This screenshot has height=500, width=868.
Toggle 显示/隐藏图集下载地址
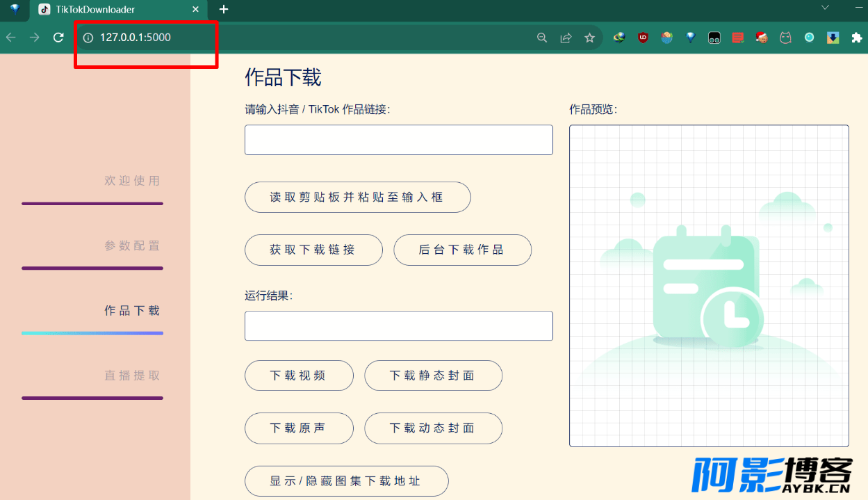tap(346, 481)
